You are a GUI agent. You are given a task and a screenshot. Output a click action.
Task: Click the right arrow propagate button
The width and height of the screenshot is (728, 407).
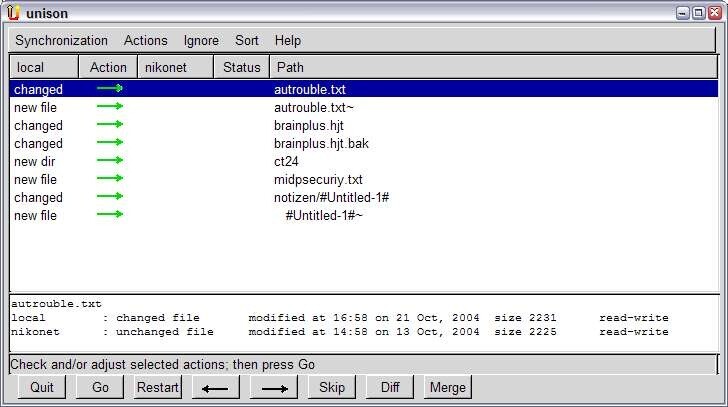[274, 387]
